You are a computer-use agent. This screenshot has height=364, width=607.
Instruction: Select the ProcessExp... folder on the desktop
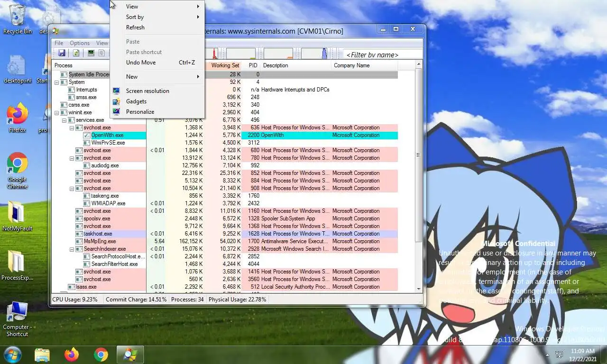pos(18,265)
